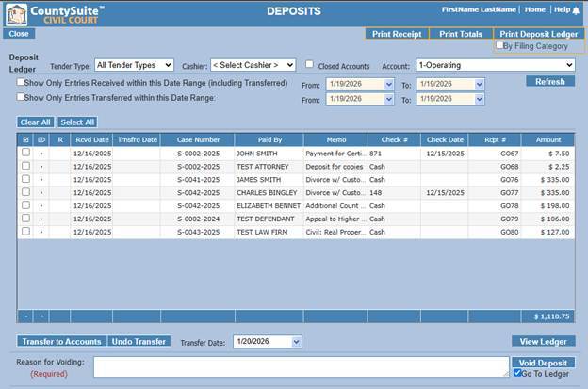The height and width of the screenshot is (389, 588).
Task: Expand the received To date picker arrow
Action: (x=480, y=85)
